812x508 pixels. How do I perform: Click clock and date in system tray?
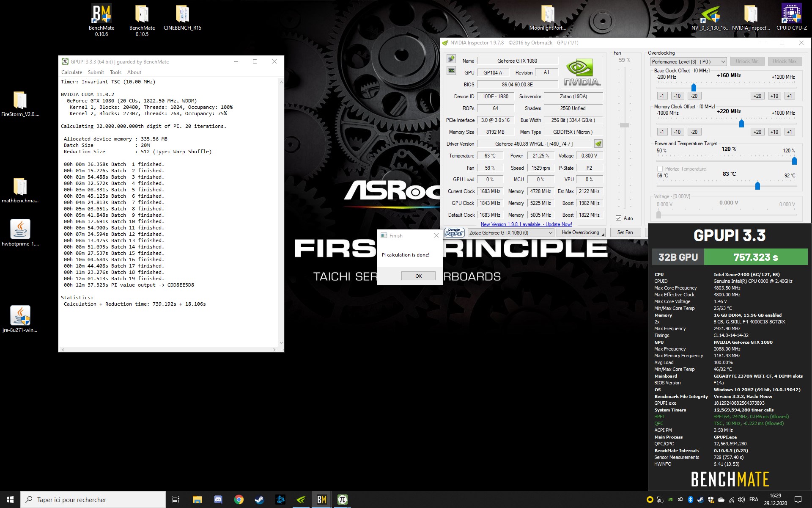775,500
